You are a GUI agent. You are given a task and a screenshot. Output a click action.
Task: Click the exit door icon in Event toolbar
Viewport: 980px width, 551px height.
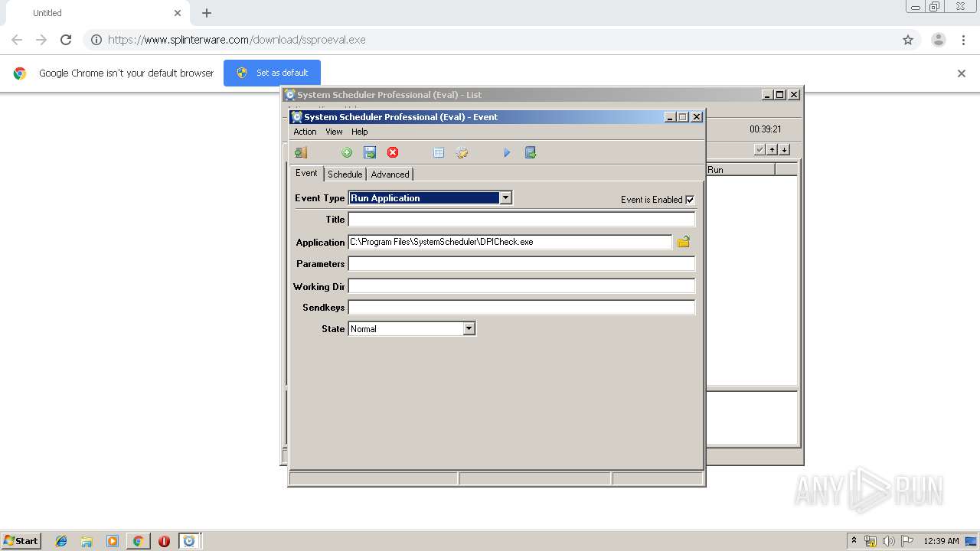(x=301, y=152)
